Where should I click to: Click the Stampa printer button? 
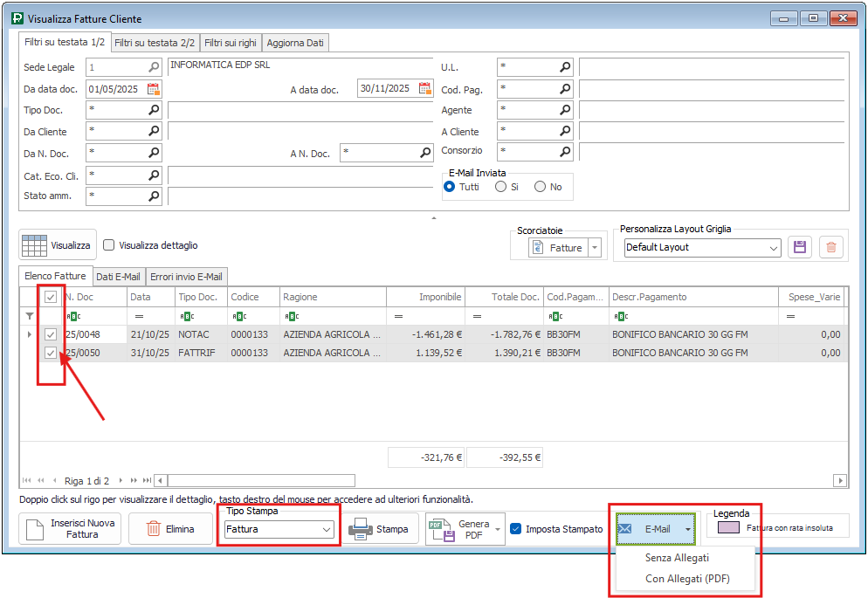[x=380, y=529]
